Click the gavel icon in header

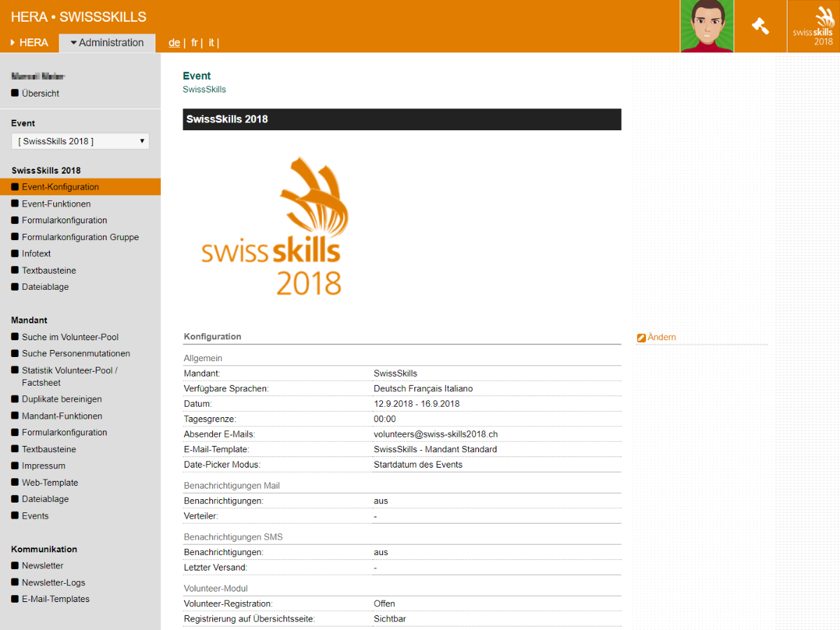coord(760,26)
